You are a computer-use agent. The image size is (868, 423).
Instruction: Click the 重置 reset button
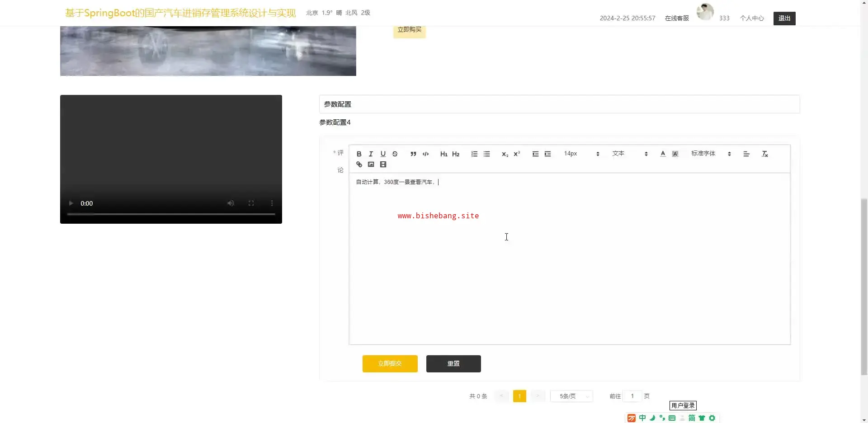(453, 364)
